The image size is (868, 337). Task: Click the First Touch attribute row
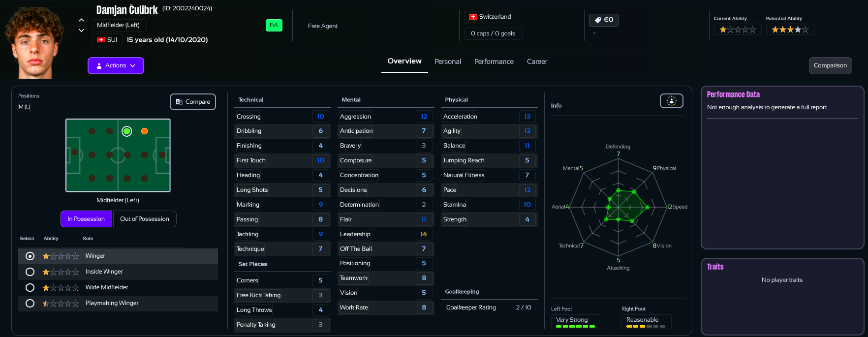click(282, 160)
